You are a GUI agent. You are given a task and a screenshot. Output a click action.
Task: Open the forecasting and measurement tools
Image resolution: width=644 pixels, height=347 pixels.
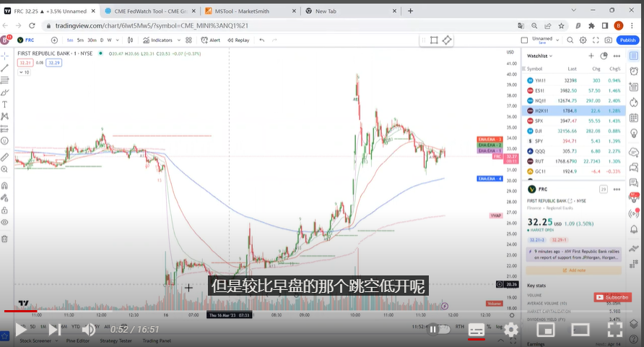pyautogui.click(x=5, y=129)
